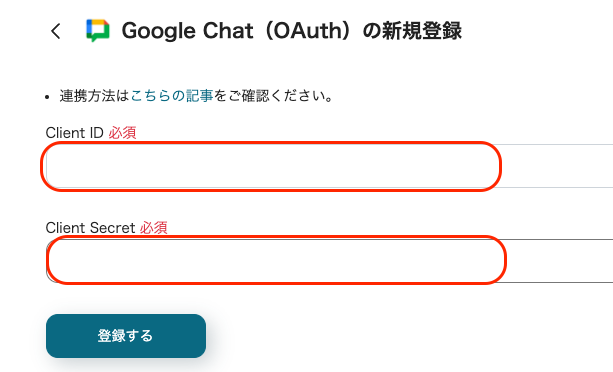Click the Client Secret field label
Image resolution: width=613 pixels, height=372 pixels.
[x=90, y=228]
